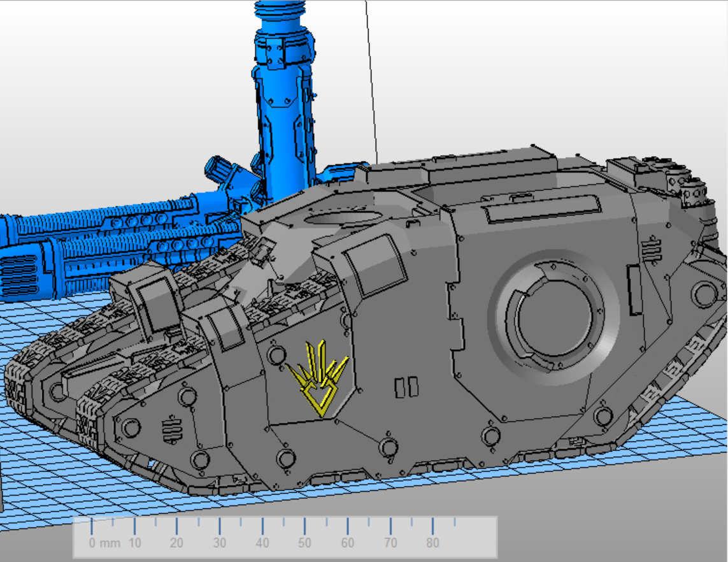The image size is (728, 562).
Task: Click the raised front armor plate window
Action: click(x=155, y=306)
